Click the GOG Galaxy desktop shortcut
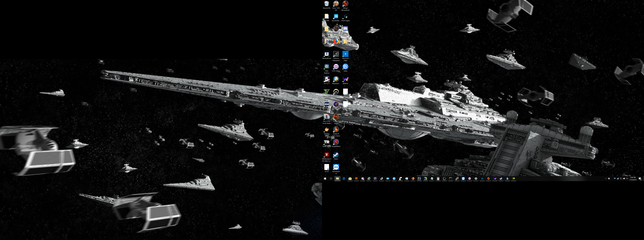The height and width of the screenshot is (240, 644). [336, 68]
